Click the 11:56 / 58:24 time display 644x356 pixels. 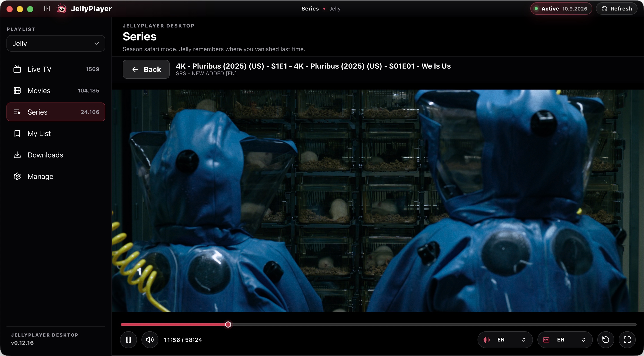point(183,340)
